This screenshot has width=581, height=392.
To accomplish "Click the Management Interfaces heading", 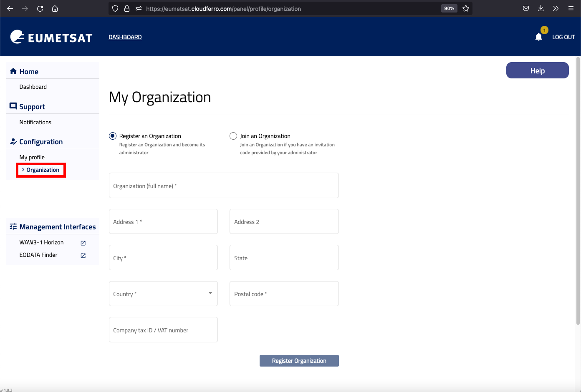I will (58, 226).
